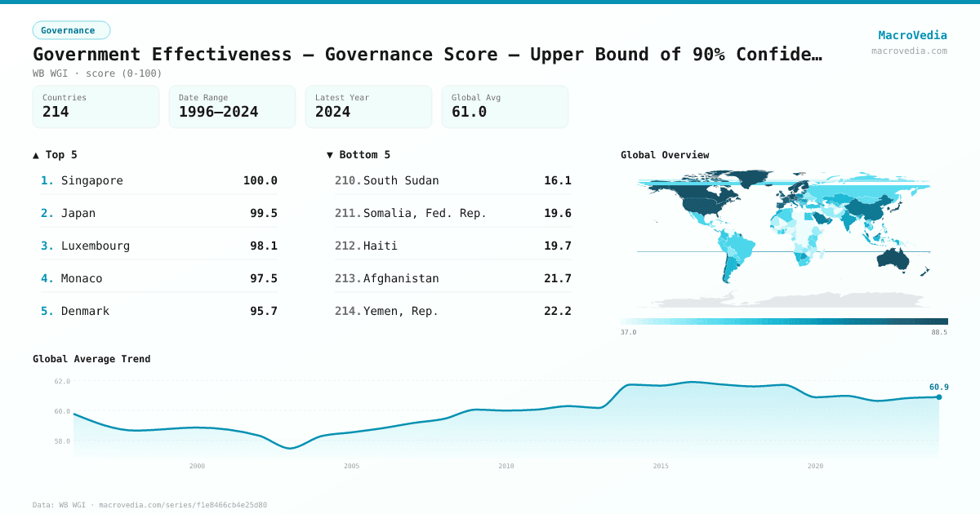Select Yemen, Rep. ranked 214

[x=453, y=311]
